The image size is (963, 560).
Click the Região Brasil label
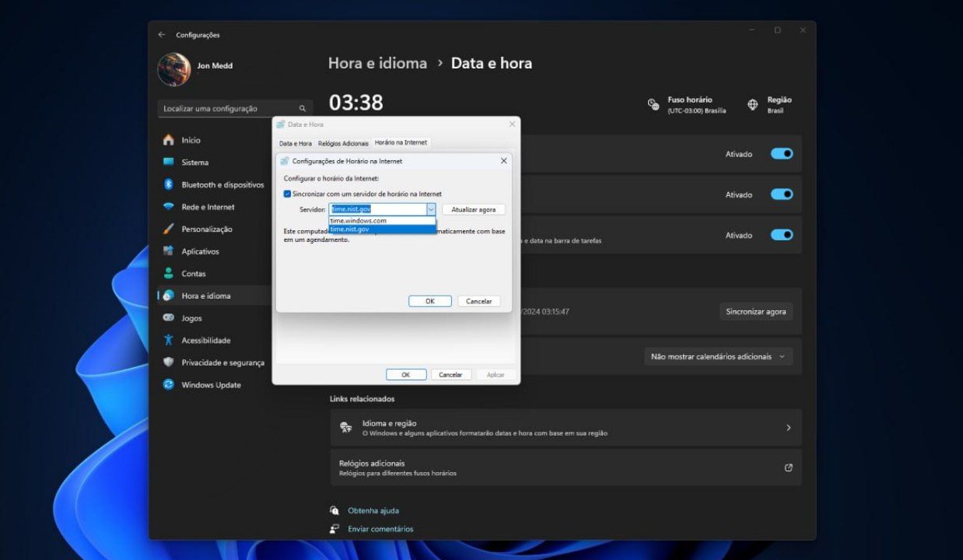[x=779, y=104]
